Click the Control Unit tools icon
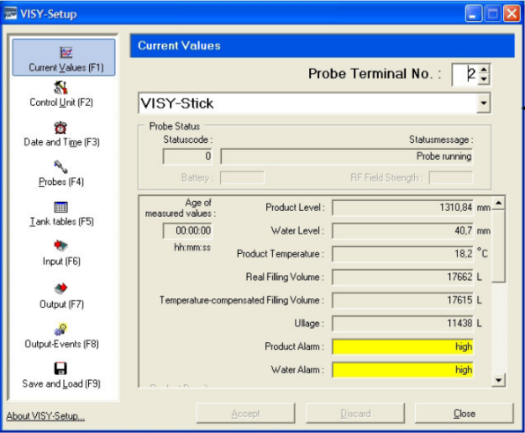The width and height of the screenshot is (525, 433). (x=61, y=88)
